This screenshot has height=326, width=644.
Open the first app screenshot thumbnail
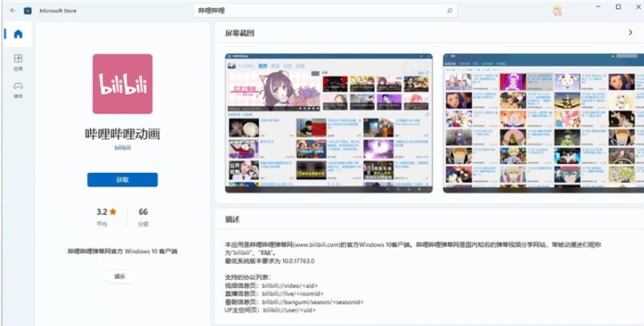pos(328,122)
